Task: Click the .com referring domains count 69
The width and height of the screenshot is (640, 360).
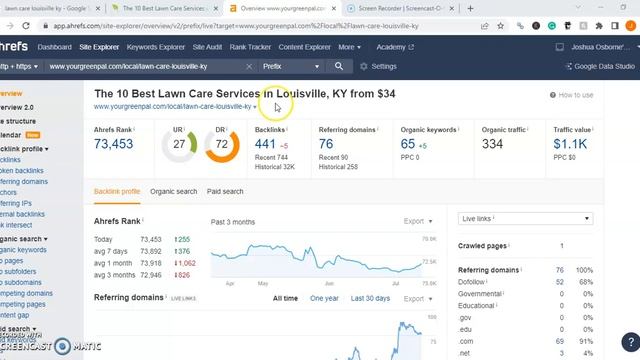Action: (560, 341)
